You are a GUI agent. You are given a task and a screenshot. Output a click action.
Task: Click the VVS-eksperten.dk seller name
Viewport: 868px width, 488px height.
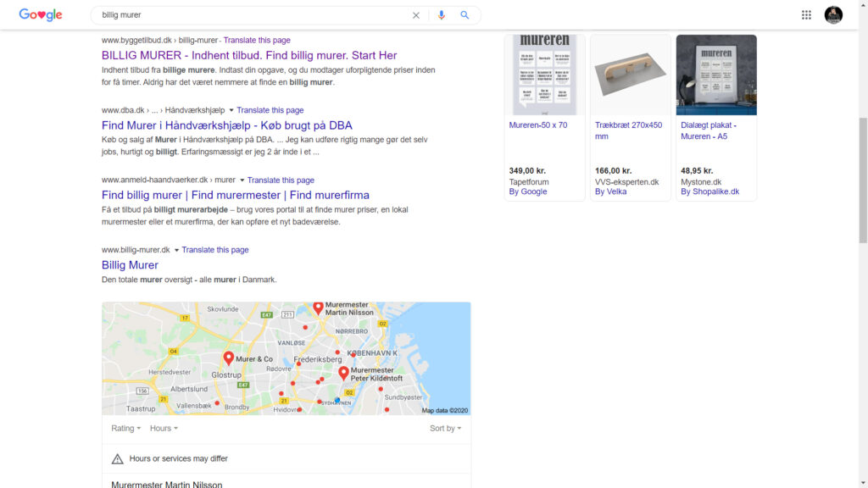626,182
